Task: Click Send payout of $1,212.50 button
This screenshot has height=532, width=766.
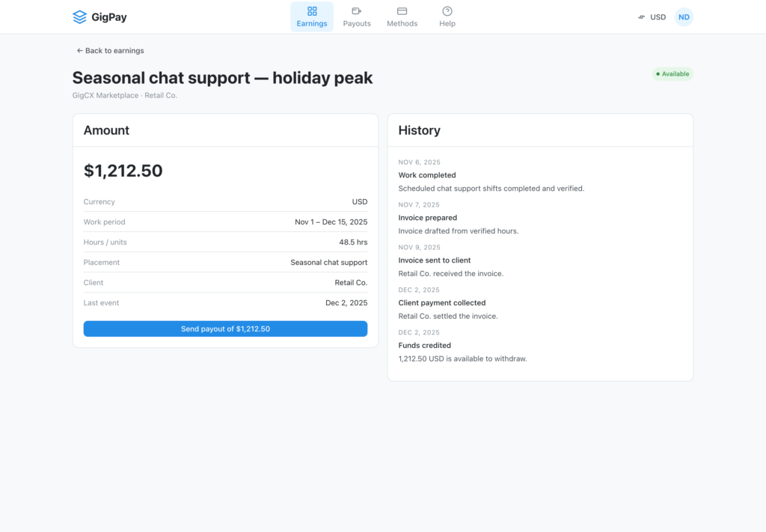Action: click(x=225, y=328)
